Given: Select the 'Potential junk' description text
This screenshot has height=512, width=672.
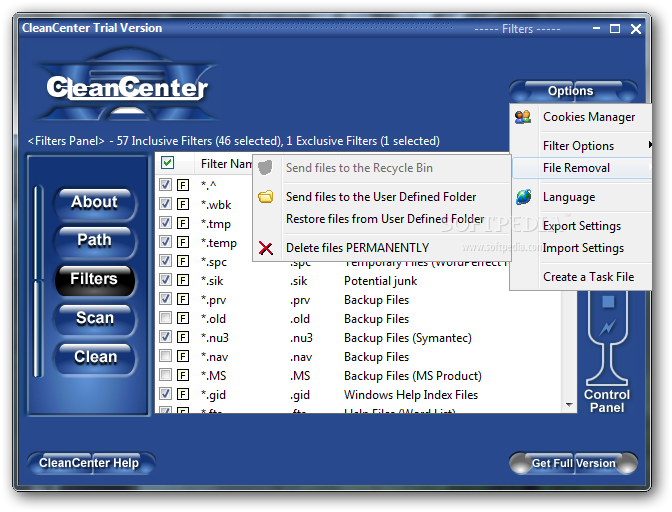Looking at the screenshot, I should [x=380, y=281].
